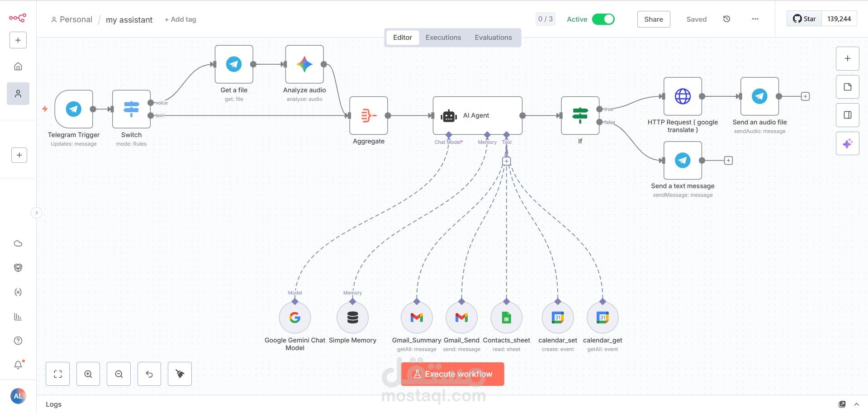Click the Execute workflow button
Image resolution: width=868 pixels, height=413 pixels.
click(x=453, y=374)
